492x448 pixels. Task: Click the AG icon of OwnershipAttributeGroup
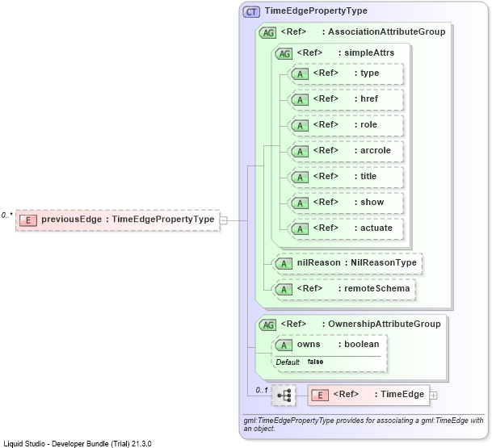tap(267, 324)
